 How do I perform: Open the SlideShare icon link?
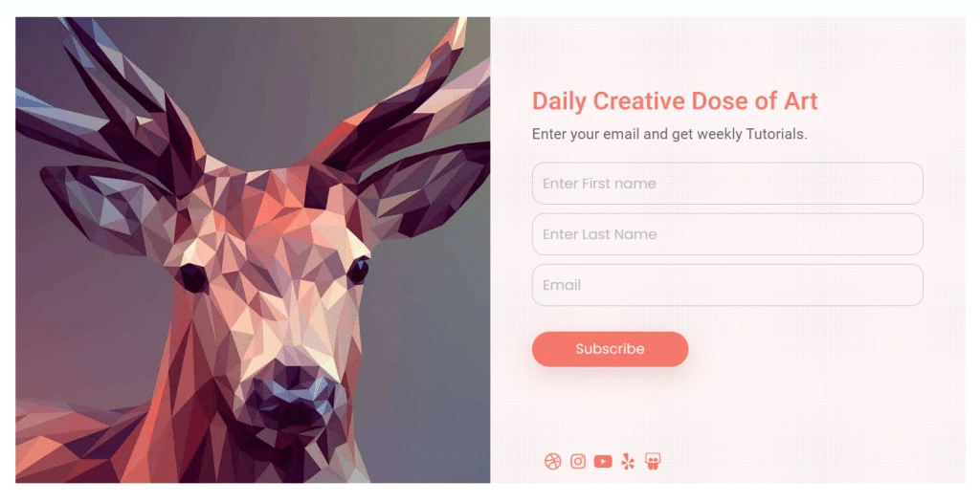653,462
